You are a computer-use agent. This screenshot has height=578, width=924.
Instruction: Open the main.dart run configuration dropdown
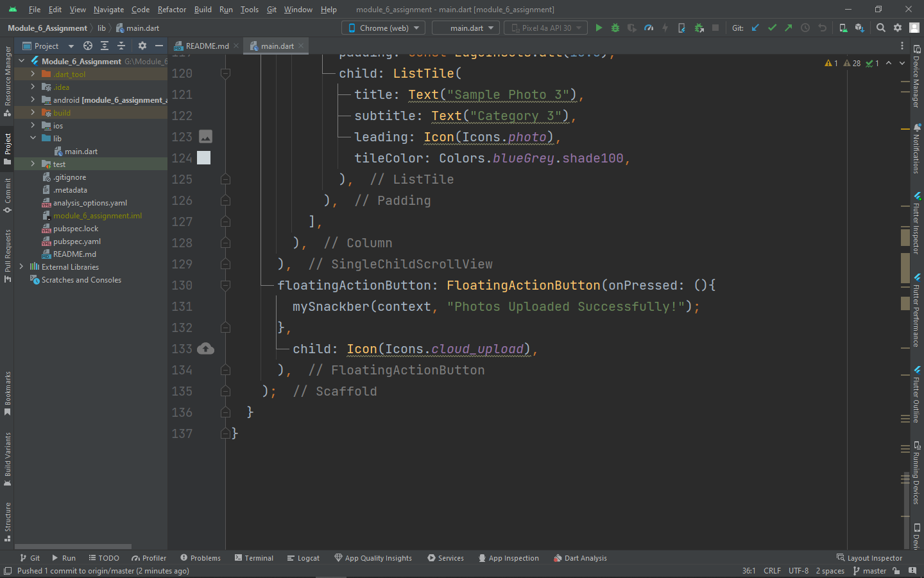click(465, 28)
